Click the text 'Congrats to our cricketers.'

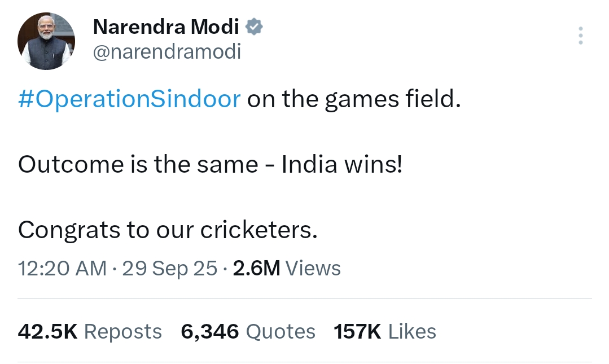click(x=168, y=230)
